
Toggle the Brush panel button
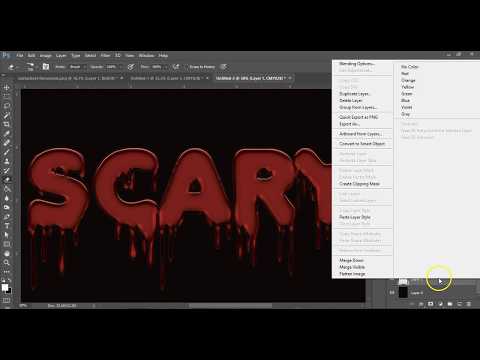(x=46, y=67)
